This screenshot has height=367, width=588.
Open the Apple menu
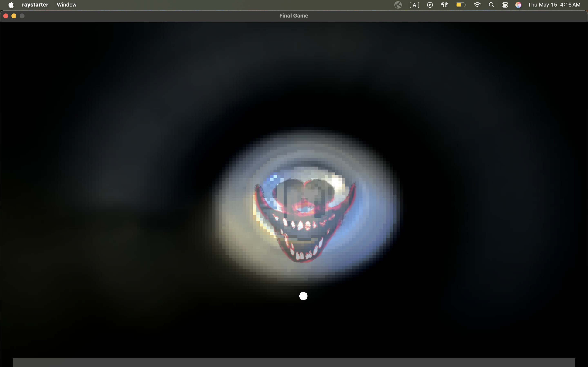point(11,5)
